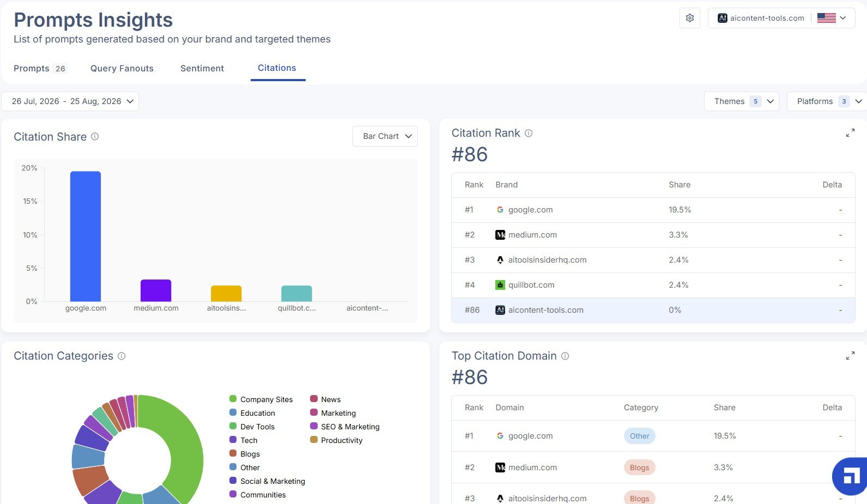Expand the Top Citation Domain panel fullscreen
This screenshot has width=867, height=504.
click(x=850, y=356)
